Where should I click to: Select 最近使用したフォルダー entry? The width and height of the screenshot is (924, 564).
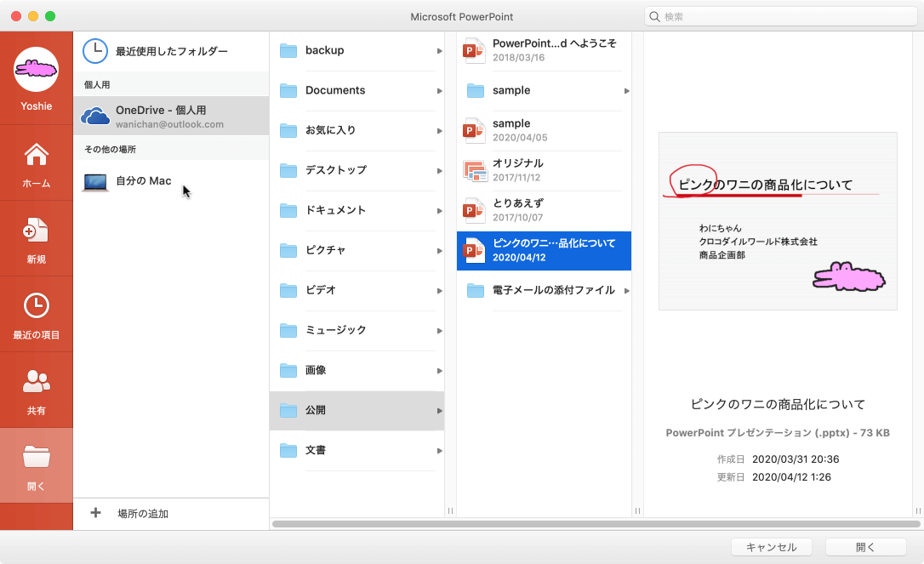tap(171, 51)
